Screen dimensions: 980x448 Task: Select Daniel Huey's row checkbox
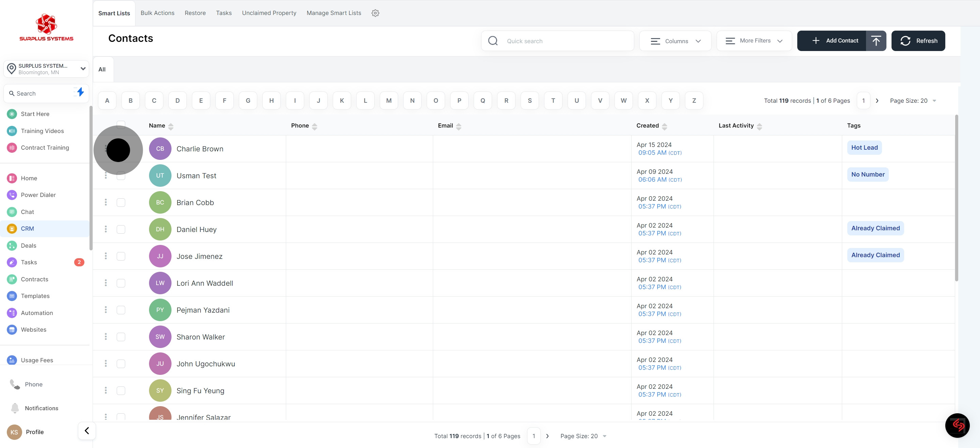[x=121, y=229]
